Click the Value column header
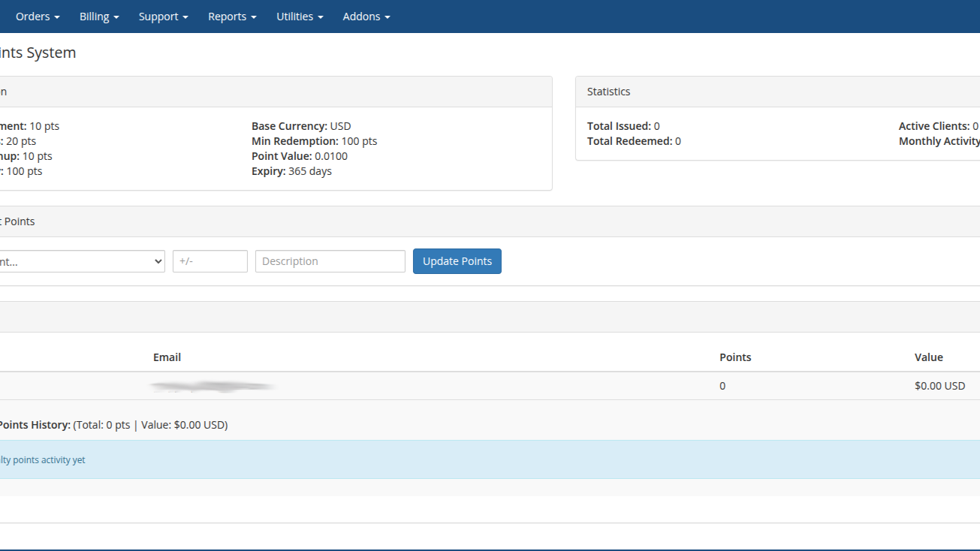The image size is (980, 551). click(x=928, y=357)
